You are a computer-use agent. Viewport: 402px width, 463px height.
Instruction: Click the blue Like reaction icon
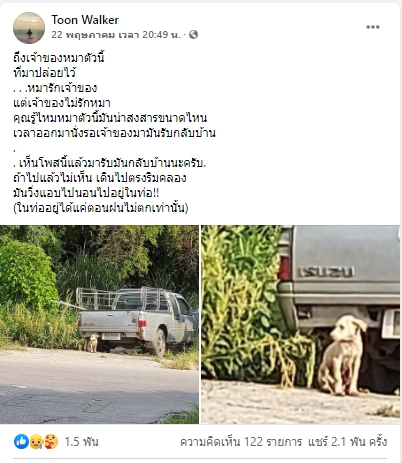tap(21, 441)
